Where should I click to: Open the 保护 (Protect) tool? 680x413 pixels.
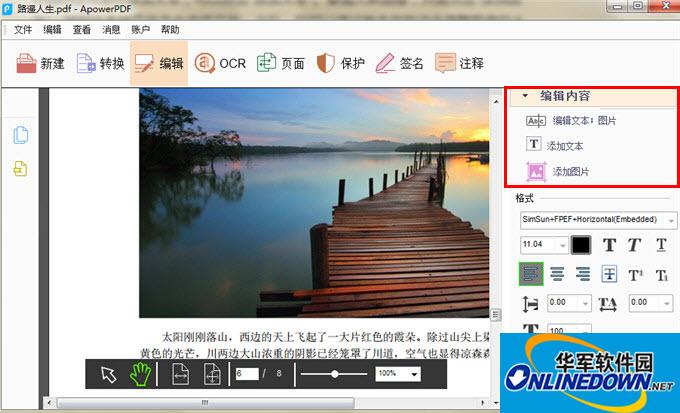point(340,63)
